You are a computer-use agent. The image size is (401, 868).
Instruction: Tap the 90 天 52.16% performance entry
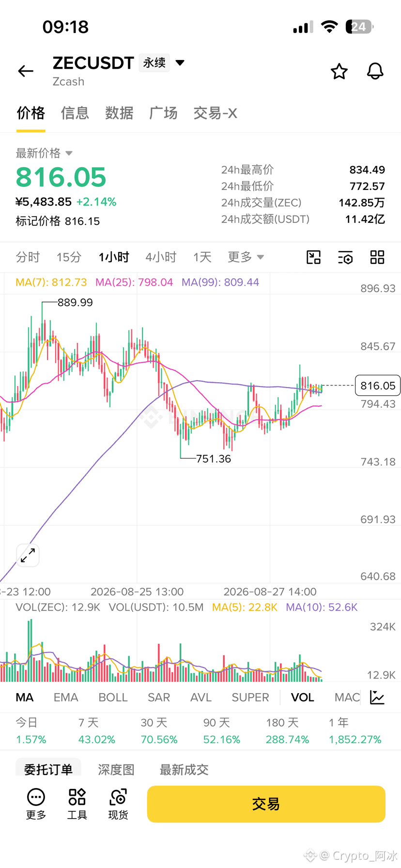pyautogui.click(x=221, y=731)
